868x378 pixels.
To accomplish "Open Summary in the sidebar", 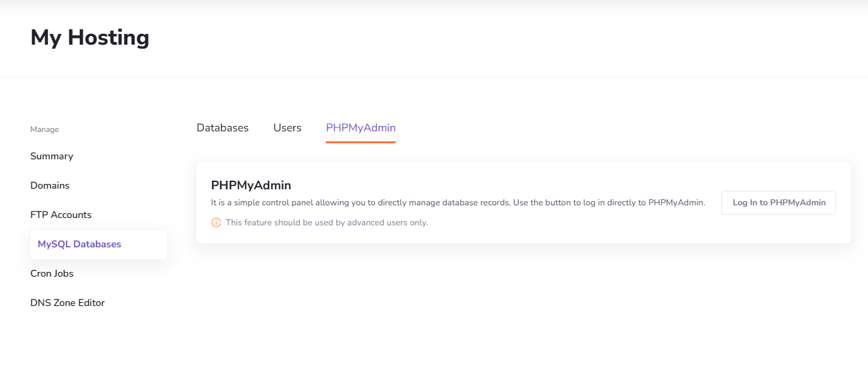I will (52, 156).
